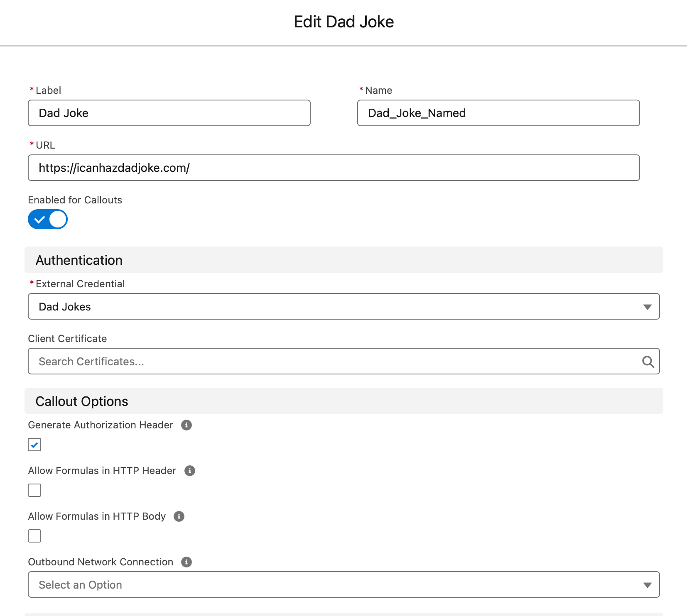Click info icon beside Outbound Network Connection
Image resolution: width=687 pixels, height=616 pixels.
pos(186,562)
